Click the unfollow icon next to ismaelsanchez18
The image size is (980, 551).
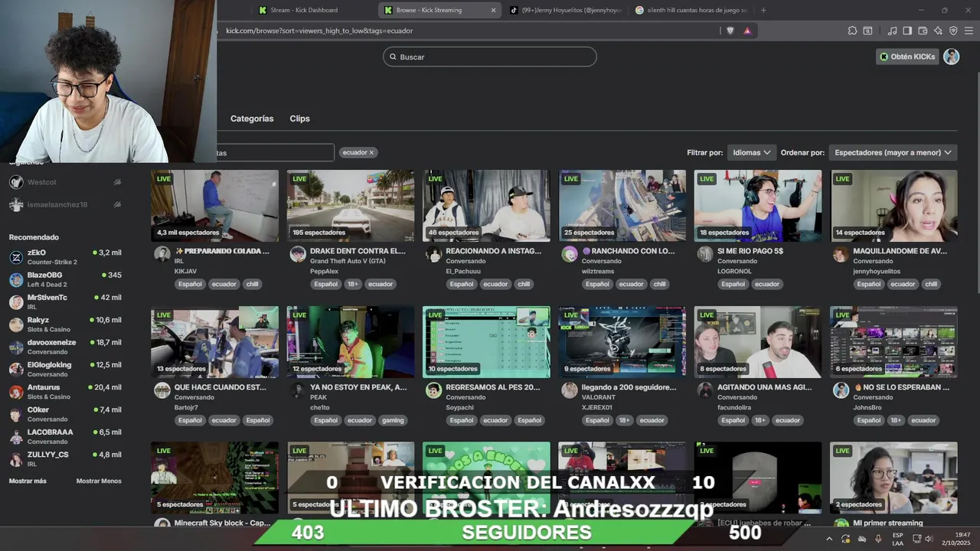(x=117, y=204)
